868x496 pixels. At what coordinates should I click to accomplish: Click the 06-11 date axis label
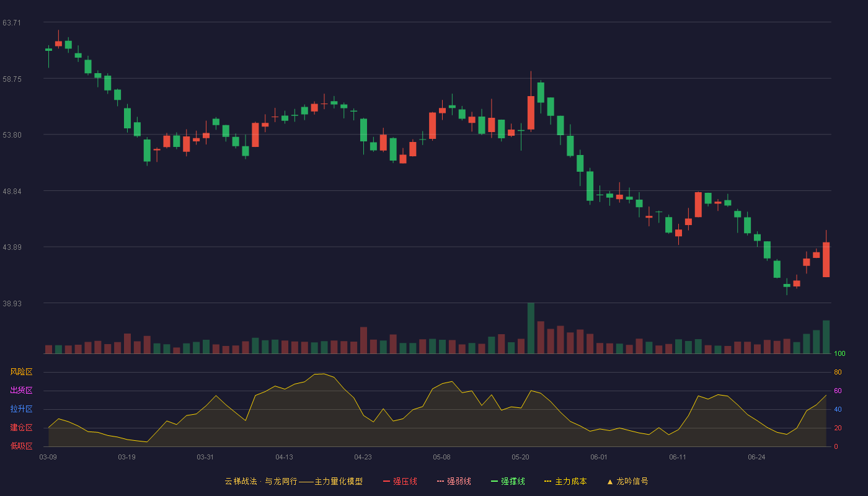[x=678, y=457]
